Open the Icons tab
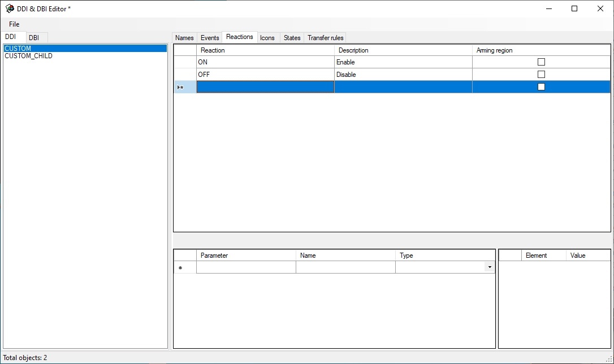 click(x=267, y=38)
